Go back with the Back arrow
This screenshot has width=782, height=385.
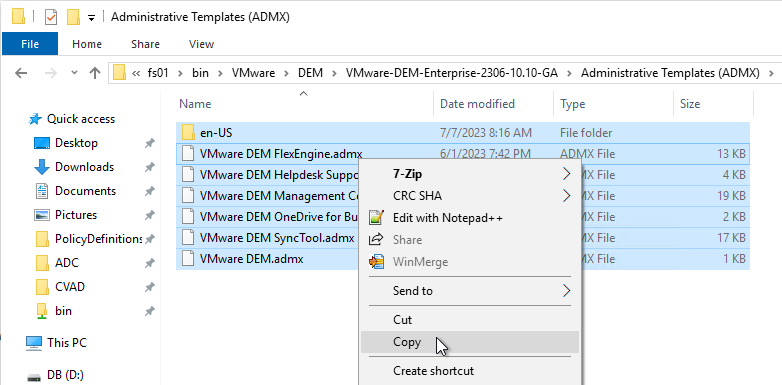tap(21, 73)
